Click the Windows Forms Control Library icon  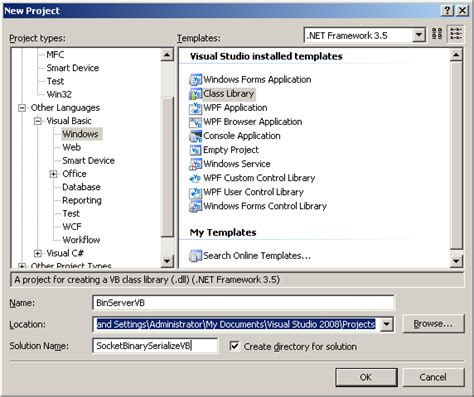195,206
